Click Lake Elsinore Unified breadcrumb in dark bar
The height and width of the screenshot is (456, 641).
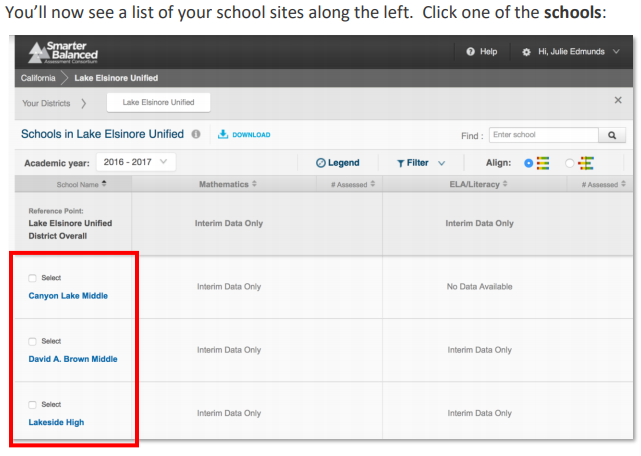(x=116, y=78)
